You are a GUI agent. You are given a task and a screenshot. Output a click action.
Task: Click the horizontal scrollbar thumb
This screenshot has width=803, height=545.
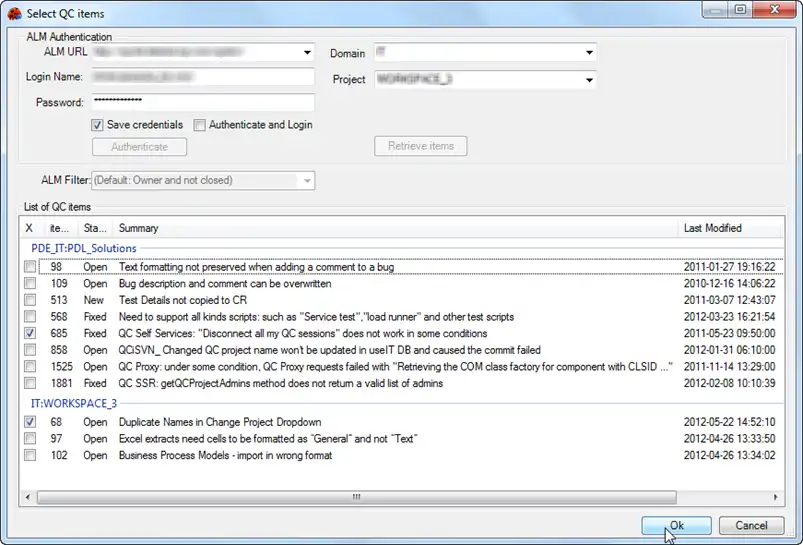pyautogui.click(x=356, y=497)
